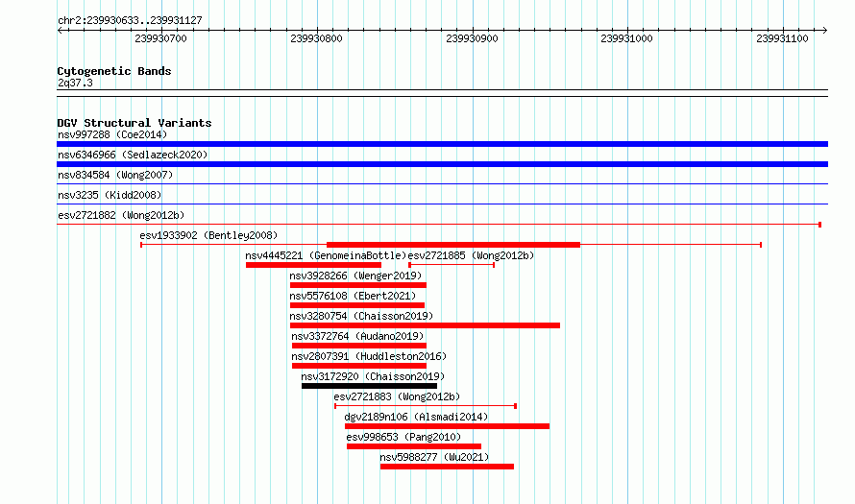Select the red bar under nsv3372764
The width and height of the screenshot is (855, 504).
(359, 346)
